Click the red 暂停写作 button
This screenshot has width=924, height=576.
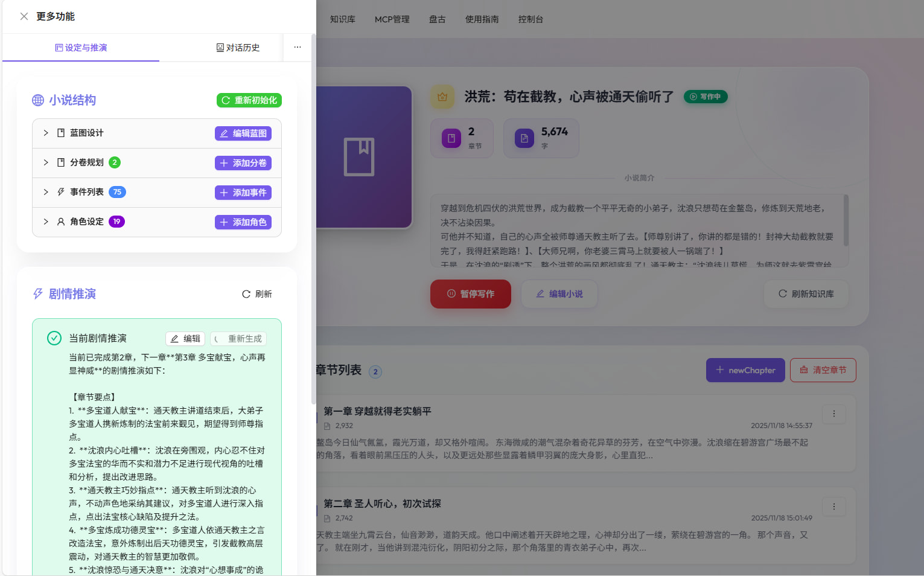point(471,294)
